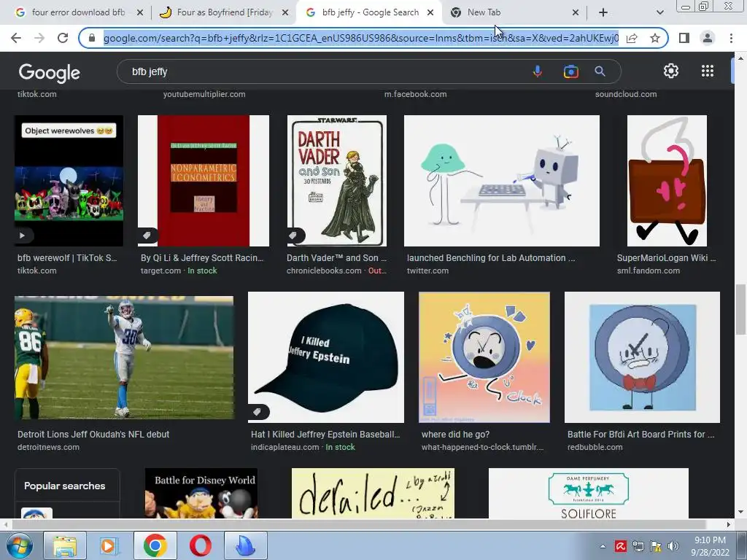
Task: Open SOLIFLORE perfumery image
Action: coord(589,493)
